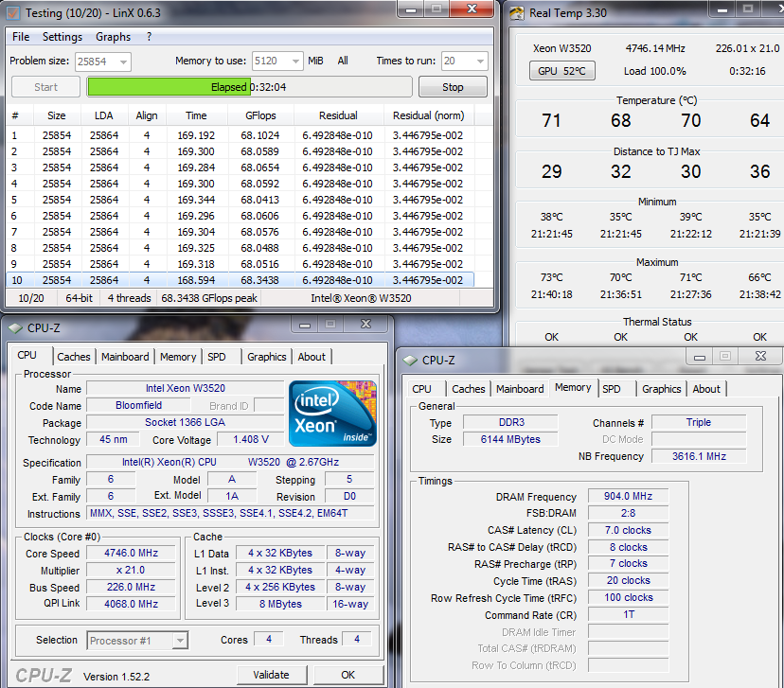784x688 pixels.
Task: Open the File menu in LinX
Action: (x=21, y=37)
